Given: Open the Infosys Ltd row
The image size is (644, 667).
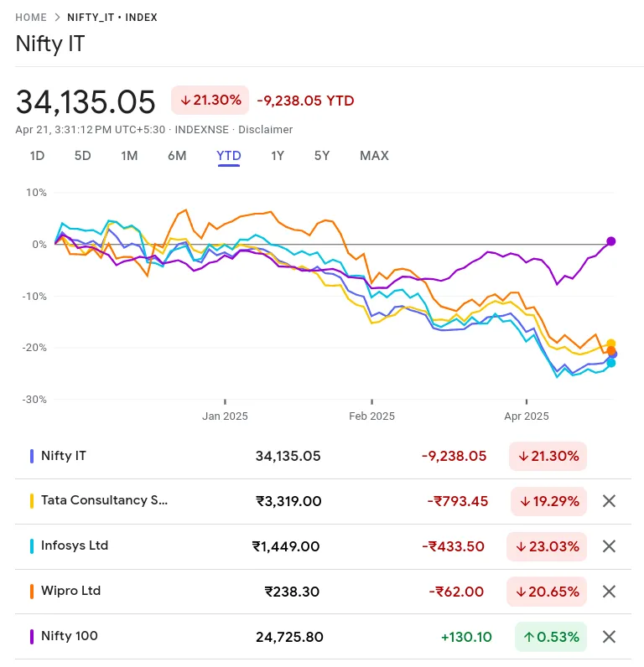Looking at the screenshot, I should pyautogui.click(x=323, y=546).
